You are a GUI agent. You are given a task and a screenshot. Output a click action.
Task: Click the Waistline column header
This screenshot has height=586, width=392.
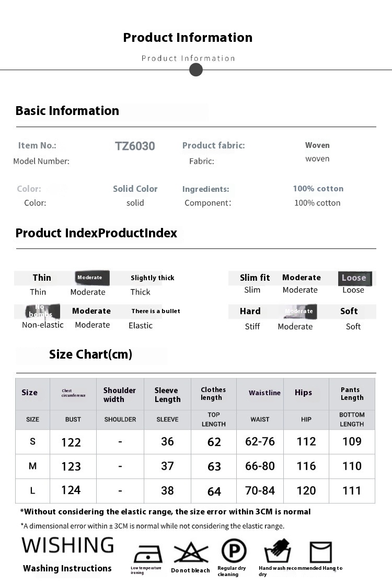pos(264,393)
